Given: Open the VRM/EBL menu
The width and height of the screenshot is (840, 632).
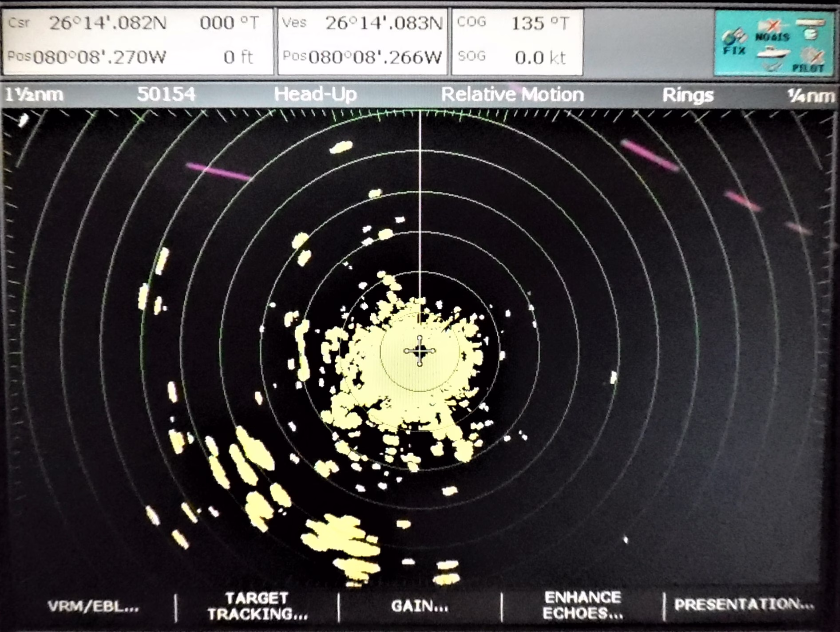Looking at the screenshot, I should click(93, 607).
